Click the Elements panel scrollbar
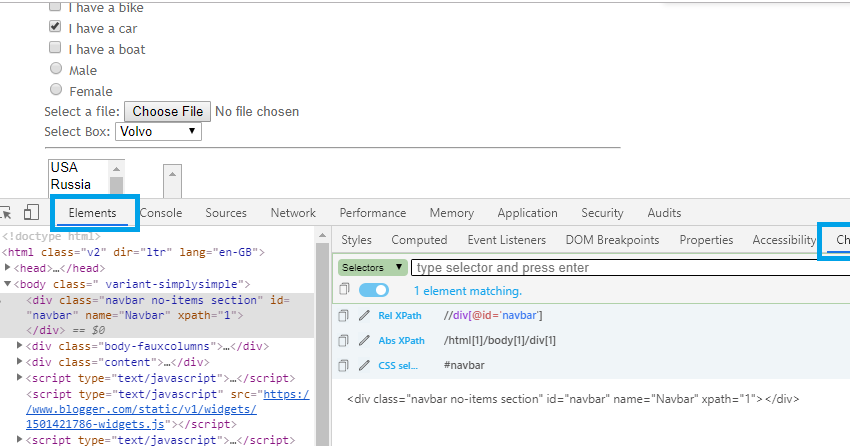 (323, 341)
